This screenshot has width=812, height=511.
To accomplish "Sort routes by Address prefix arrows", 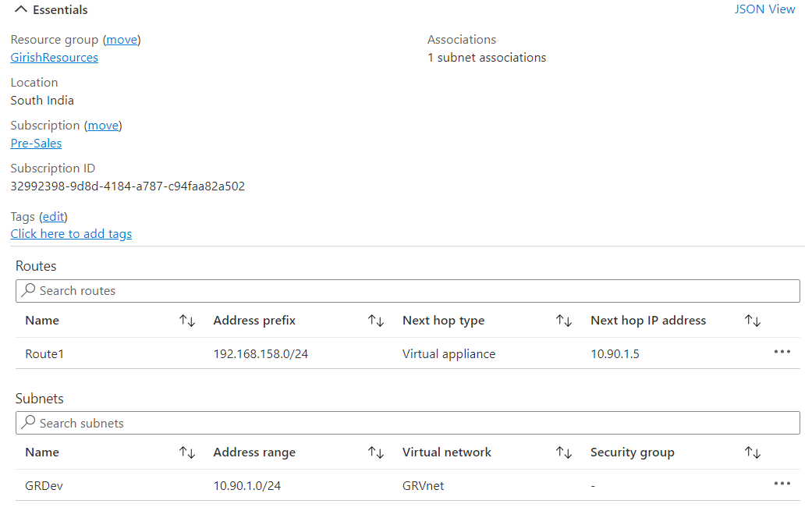I will (x=376, y=321).
